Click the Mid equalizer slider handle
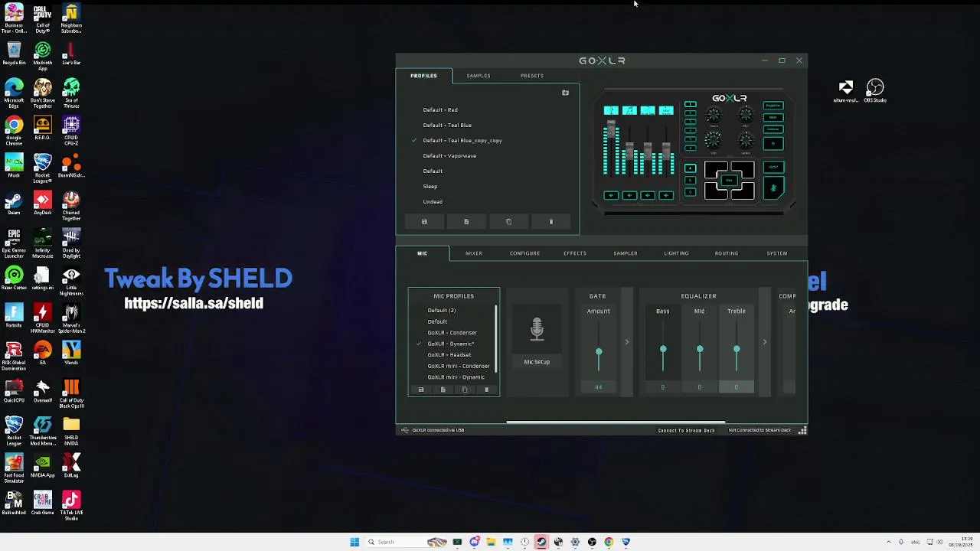 (700, 350)
